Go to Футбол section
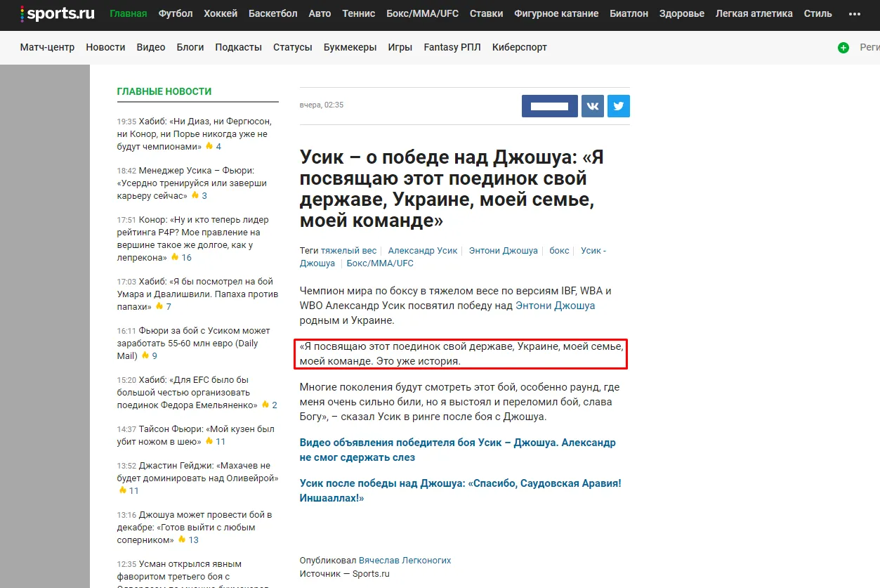Image resolution: width=880 pixels, height=588 pixels. (176, 13)
